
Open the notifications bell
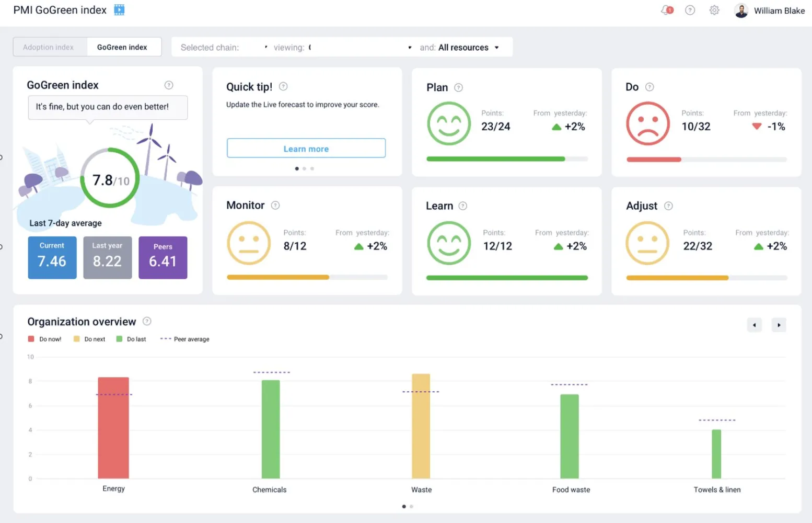667,10
